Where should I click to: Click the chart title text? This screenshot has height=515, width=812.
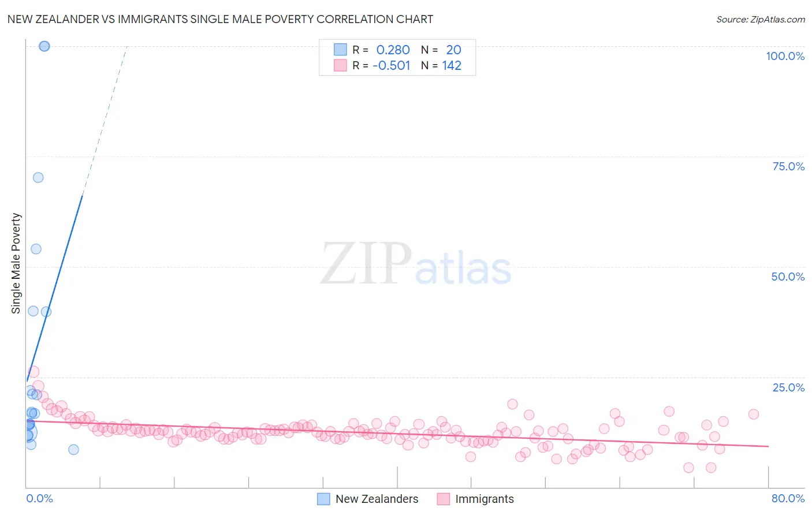220,19
